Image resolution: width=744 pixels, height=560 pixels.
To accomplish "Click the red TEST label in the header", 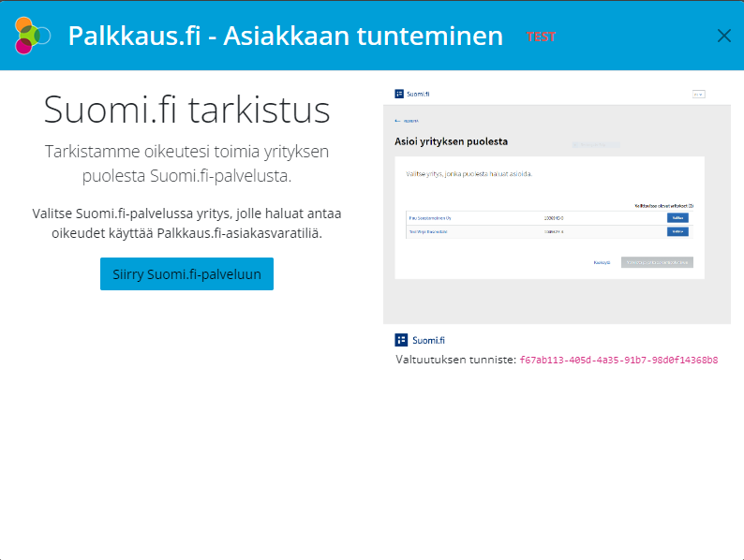I will (x=541, y=37).
